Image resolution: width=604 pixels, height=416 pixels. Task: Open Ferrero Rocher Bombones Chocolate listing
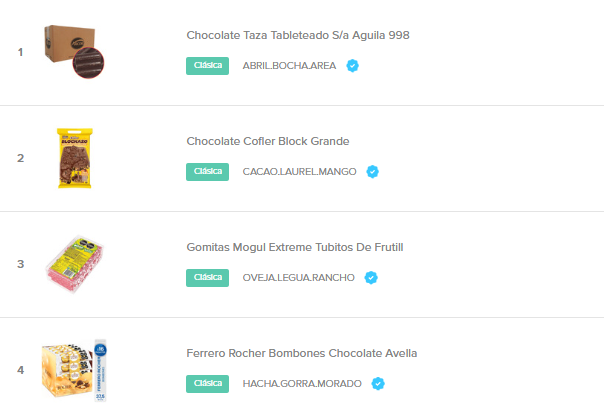[x=302, y=353]
